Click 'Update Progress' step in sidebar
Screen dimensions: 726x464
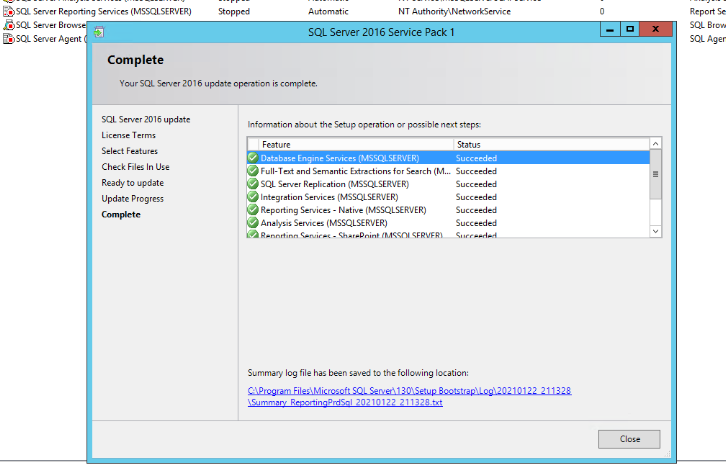(x=132, y=199)
